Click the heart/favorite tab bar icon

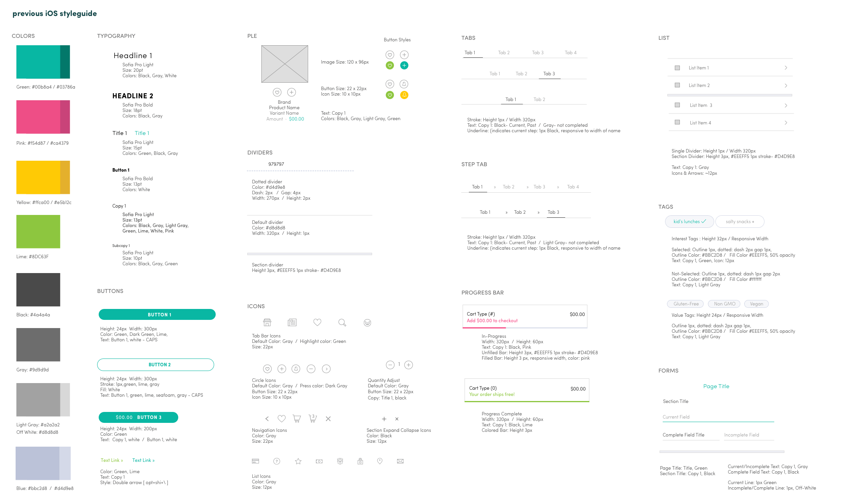coord(317,322)
